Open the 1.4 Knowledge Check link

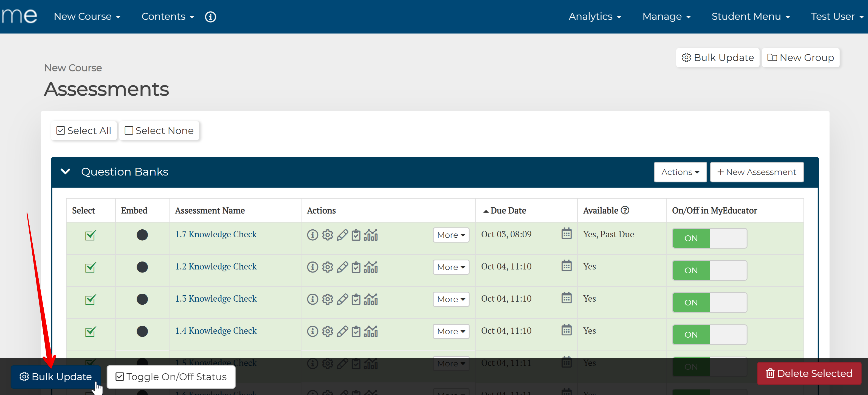[216, 330]
